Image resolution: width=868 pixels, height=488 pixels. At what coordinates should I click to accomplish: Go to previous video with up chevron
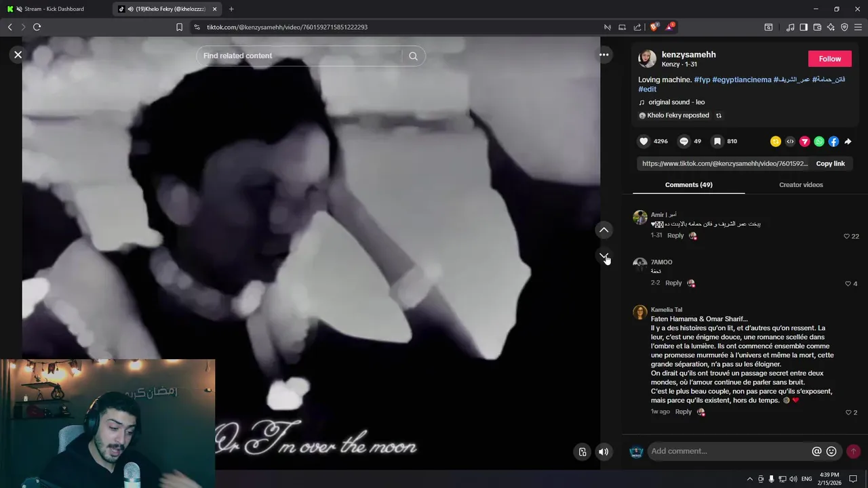point(604,230)
